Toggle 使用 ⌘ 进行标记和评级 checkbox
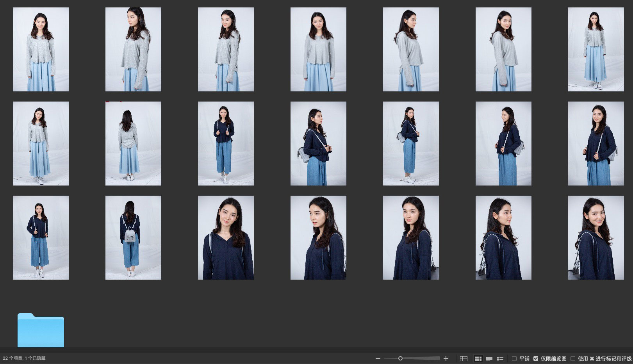Viewport: 633px width, 364px height. (x=573, y=359)
